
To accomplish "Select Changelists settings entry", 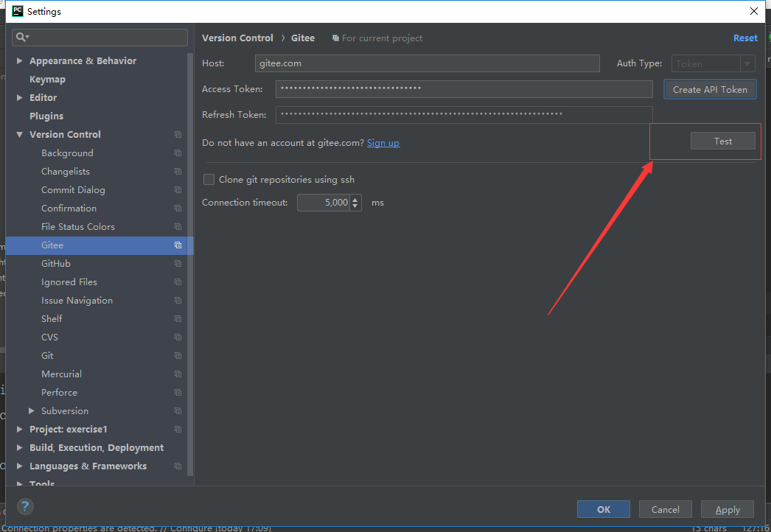I will tap(66, 171).
